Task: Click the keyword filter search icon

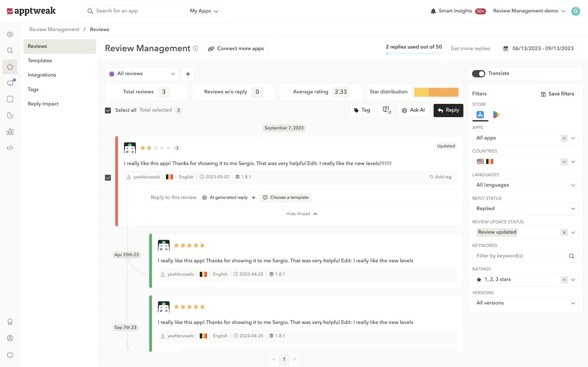Action: pyautogui.click(x=572, y=256)
